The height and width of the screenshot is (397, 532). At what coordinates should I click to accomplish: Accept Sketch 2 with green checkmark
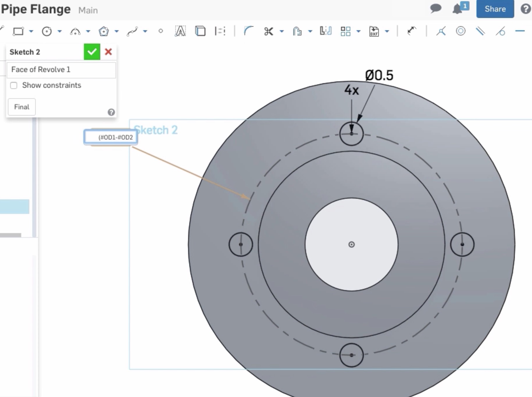(x=92, y=52)
